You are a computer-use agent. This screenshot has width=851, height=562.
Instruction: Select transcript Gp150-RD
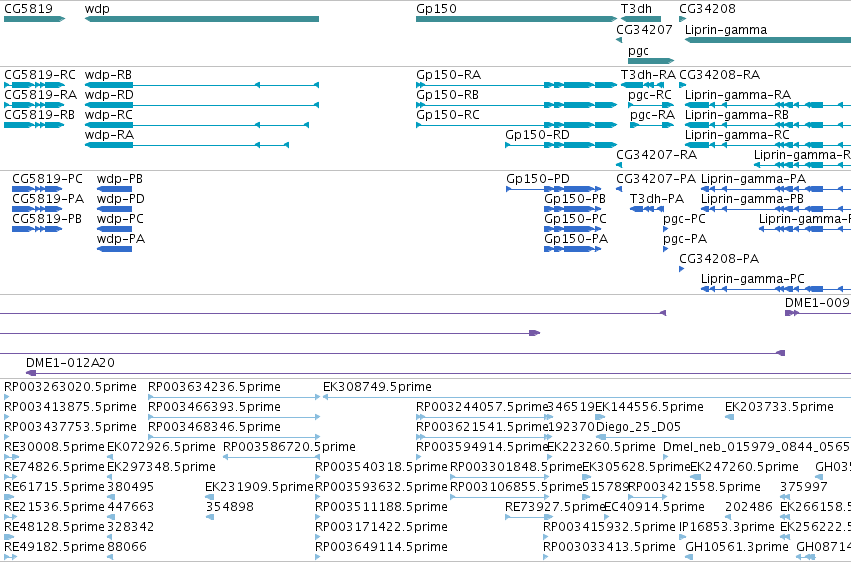[561, 145]
